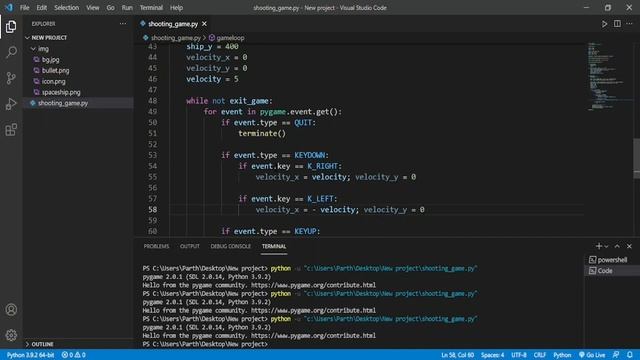Close the terminal panel

629,246
